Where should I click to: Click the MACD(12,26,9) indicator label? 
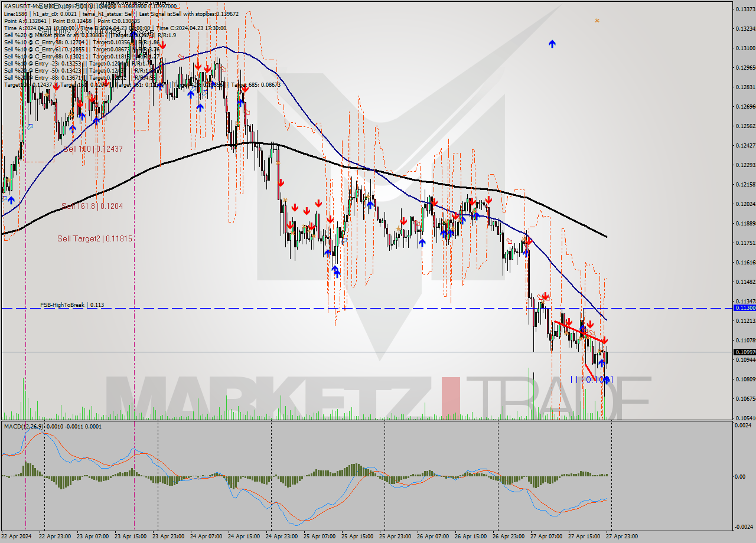(x=53, y=426)
